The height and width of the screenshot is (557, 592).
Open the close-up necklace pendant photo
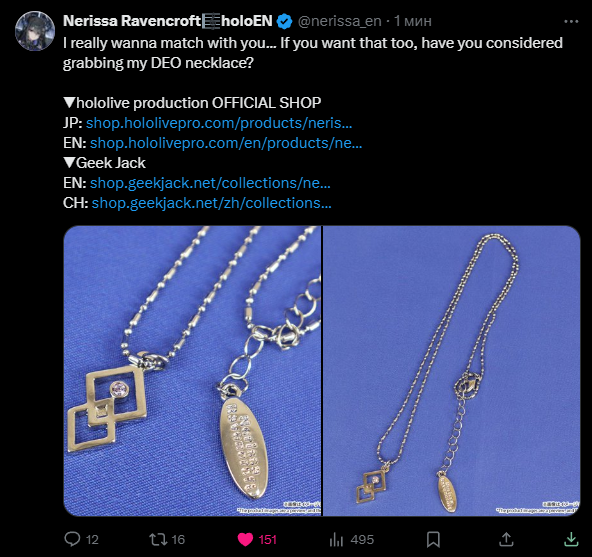(192, 371)
